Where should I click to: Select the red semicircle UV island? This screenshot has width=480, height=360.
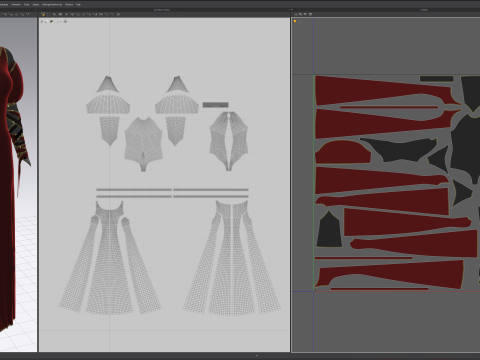[342, 152]
